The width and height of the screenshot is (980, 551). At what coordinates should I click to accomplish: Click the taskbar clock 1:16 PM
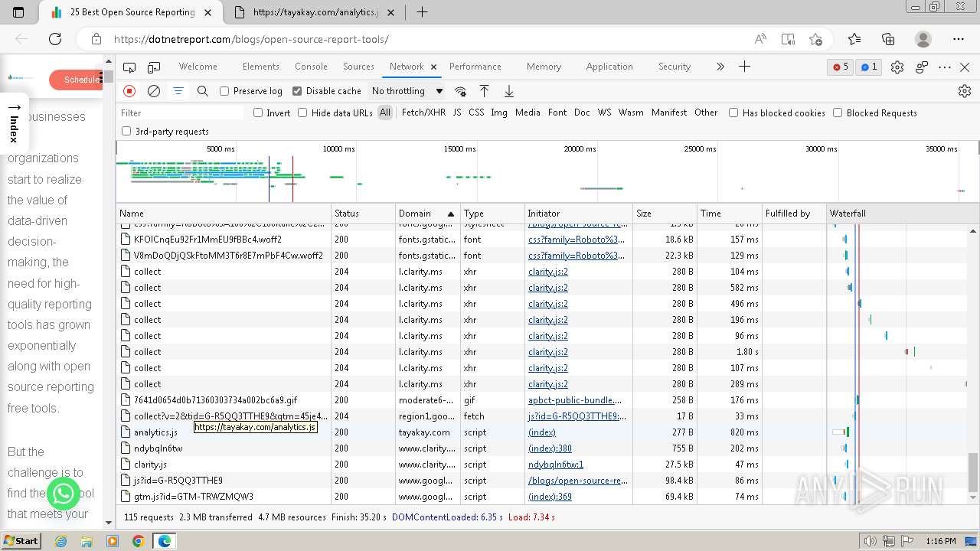click(x=941, y=541)
